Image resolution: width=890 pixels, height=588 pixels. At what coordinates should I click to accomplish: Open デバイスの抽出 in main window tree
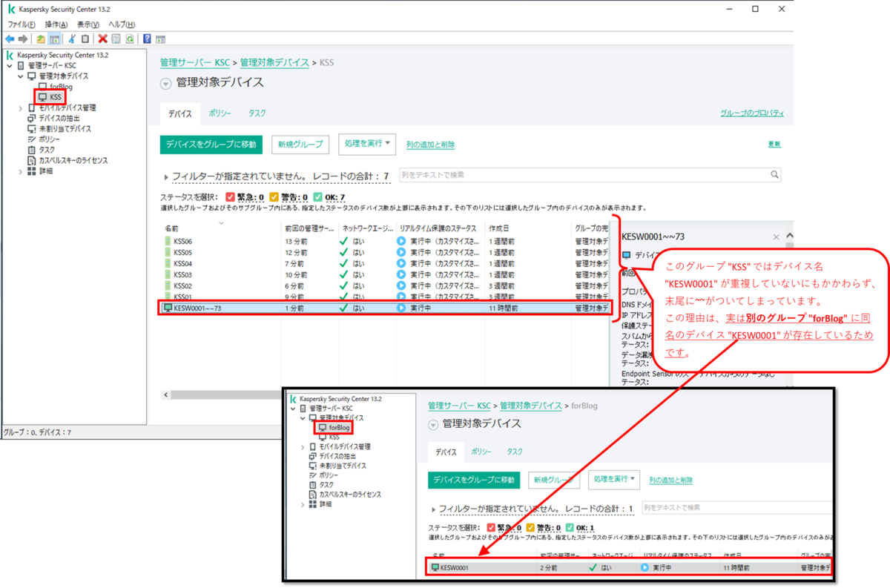pyautogui.click(x=53, y=118)
